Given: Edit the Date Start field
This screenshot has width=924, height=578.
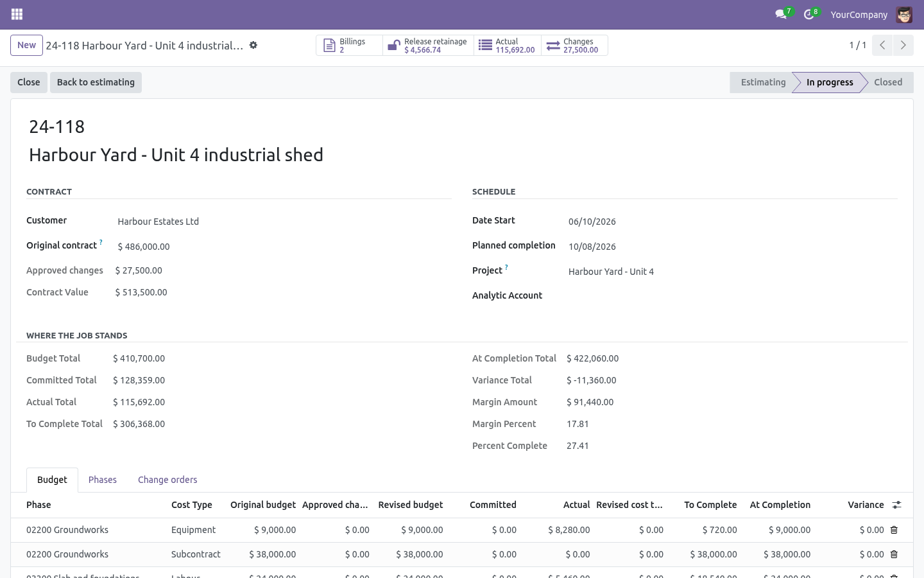Looking at the screenshot, I should click(x=732, y=222).
